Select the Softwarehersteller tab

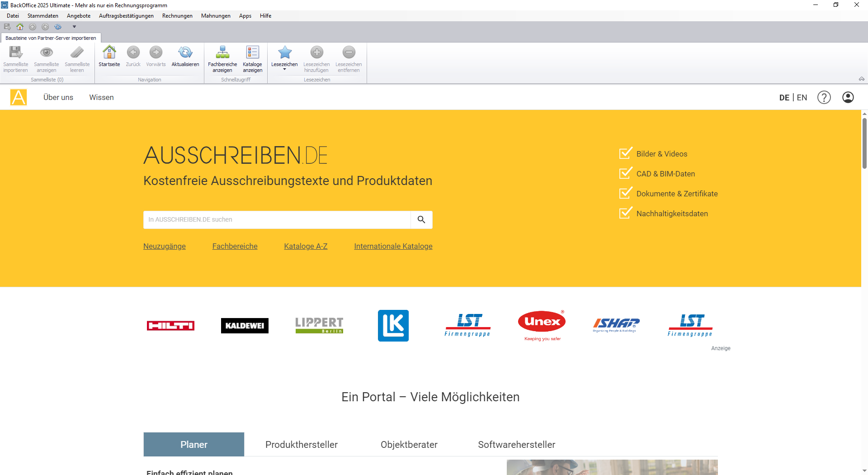tap(517, 444)
